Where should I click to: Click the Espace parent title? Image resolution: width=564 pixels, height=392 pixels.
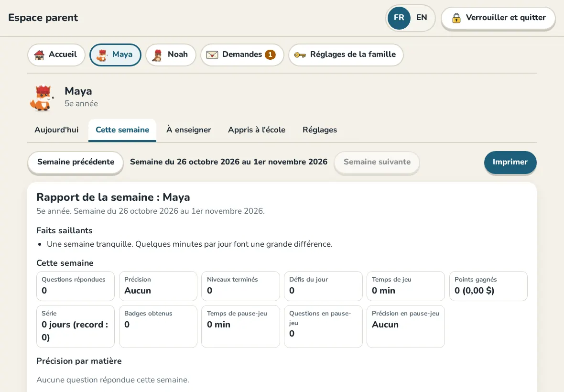(x=43, y=18)
